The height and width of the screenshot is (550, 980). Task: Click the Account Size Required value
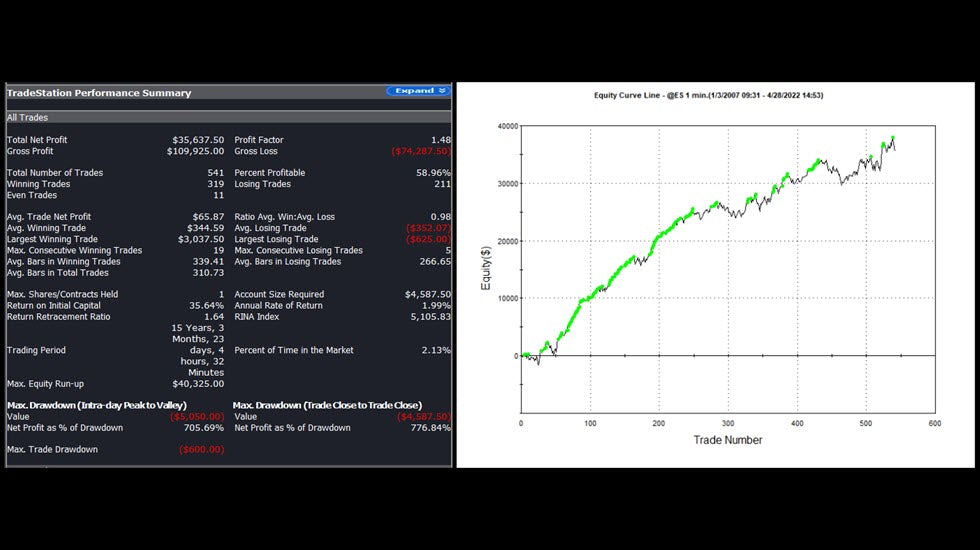point(428,294)
